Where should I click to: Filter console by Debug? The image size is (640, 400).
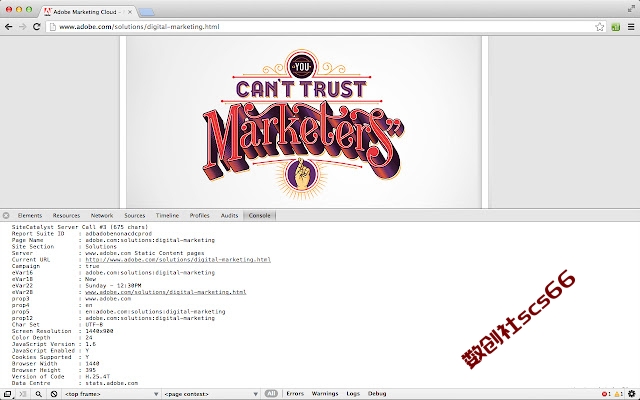(377, 393)
